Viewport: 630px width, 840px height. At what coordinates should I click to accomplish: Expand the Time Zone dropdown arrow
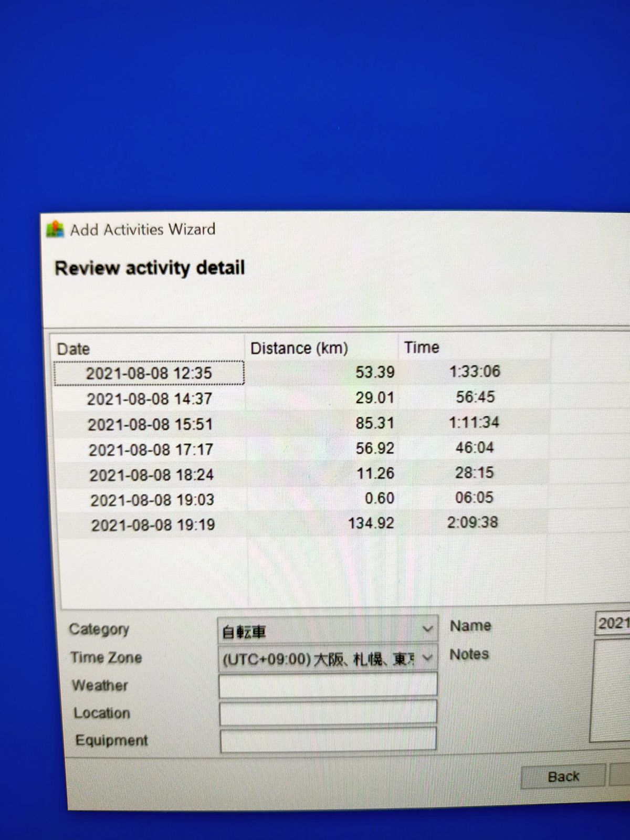pyautogui.click(x=427, y=658)
